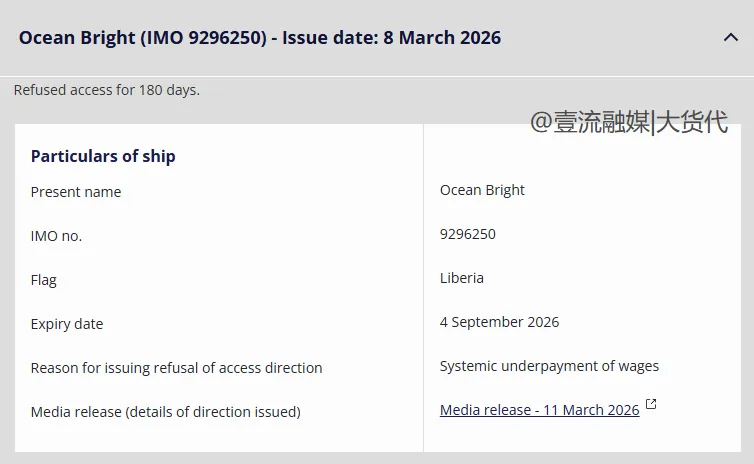This screenshot has width=754, height=464.
Task: Click the 'IMO no.' row label
Action: tap(57, 236)
